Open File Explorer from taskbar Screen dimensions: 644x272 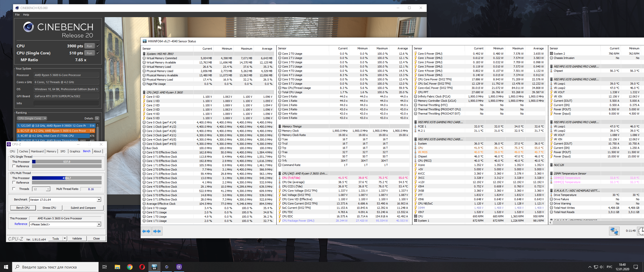click(117, 267)
